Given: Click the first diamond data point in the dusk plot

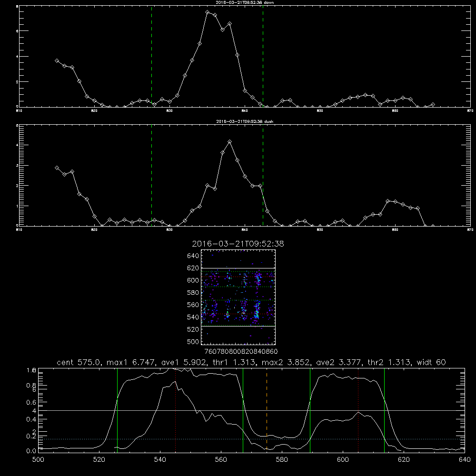Looking at the screenshot, I should pyautogui.click(x=57, y=168).
